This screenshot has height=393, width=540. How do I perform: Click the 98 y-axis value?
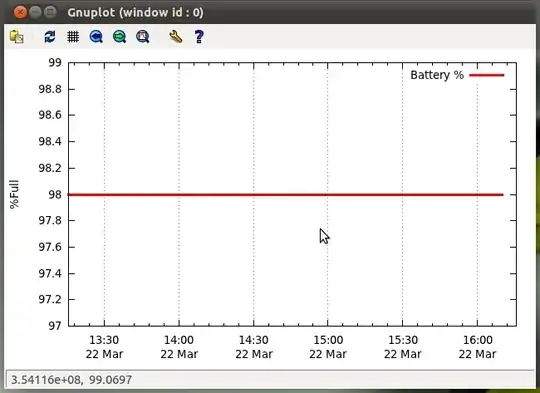[55, 195]
